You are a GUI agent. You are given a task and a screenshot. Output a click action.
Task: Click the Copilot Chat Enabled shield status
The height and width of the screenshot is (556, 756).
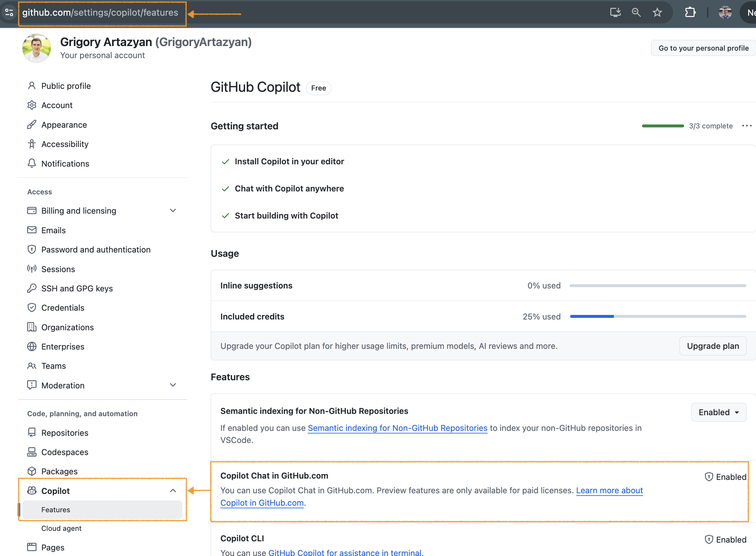tap(725, 477)
